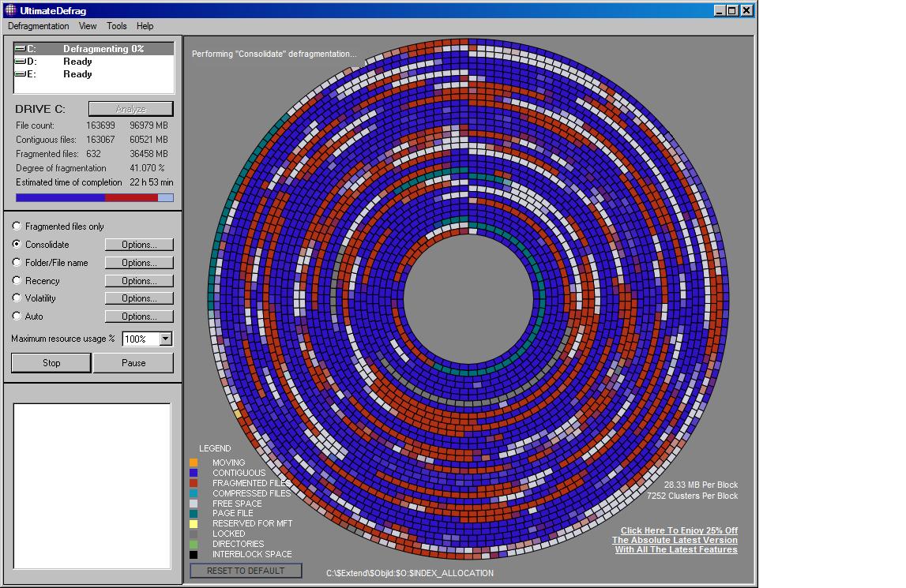The height and width of the screenshot is (588, 906).
Task: Click the 'DRIVE C:' heading
Action: [39, 109]
